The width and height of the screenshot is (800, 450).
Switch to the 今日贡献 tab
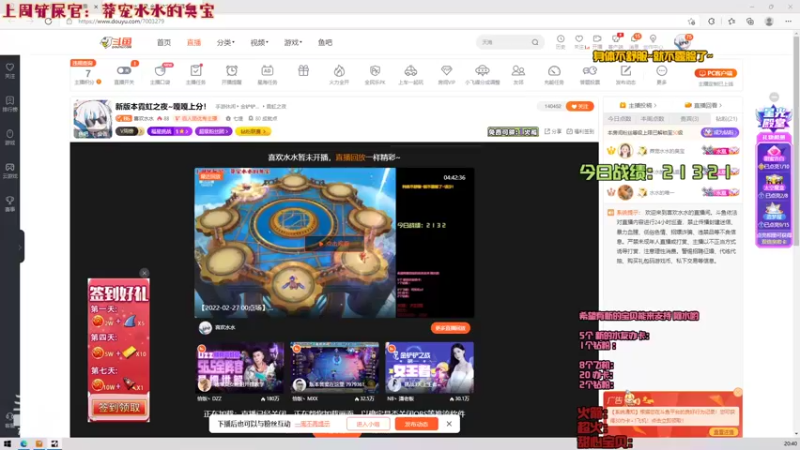tap(619, 119)
